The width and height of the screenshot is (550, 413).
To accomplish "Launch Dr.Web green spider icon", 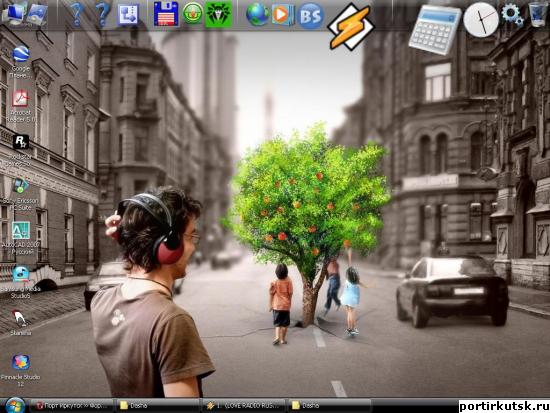I will (219, 14).
